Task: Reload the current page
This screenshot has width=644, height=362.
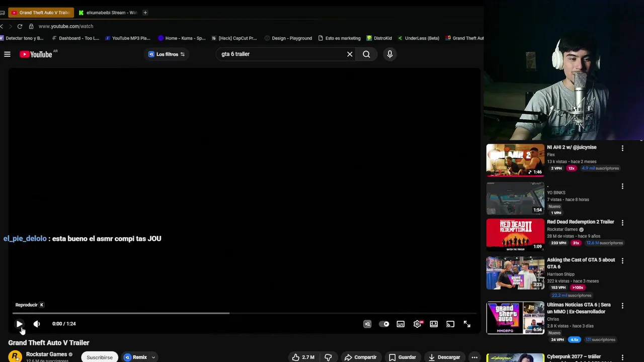Action: pyautogui.click(x=20, y=26)
